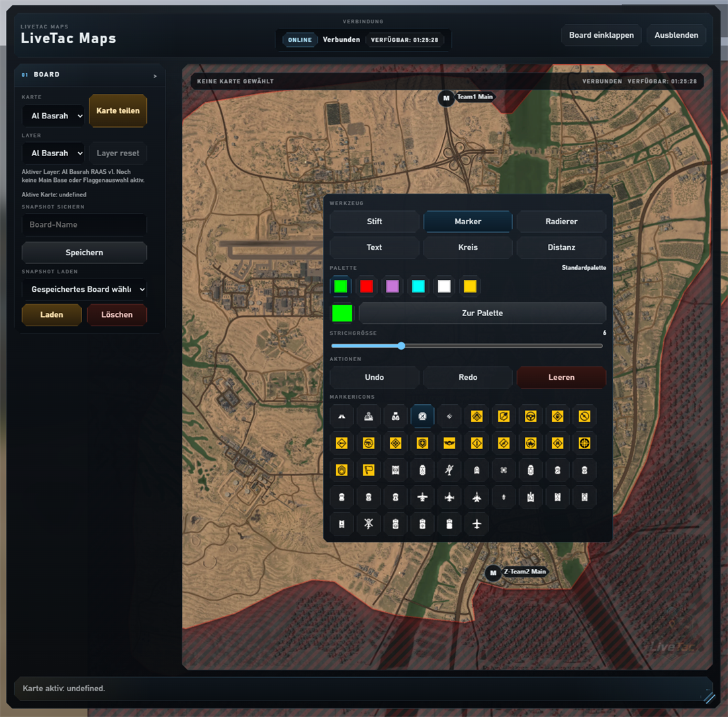Focus the Board-Name input field
The height and width of the screenshot is (717, 728).
click(84, 225)
